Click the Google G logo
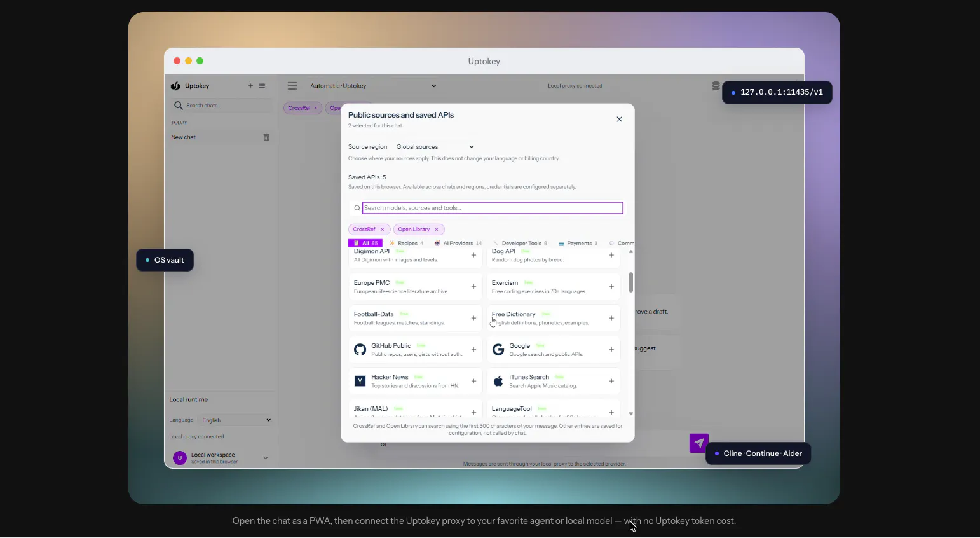This screenshot has width=980, height=538. click(498, 350)
